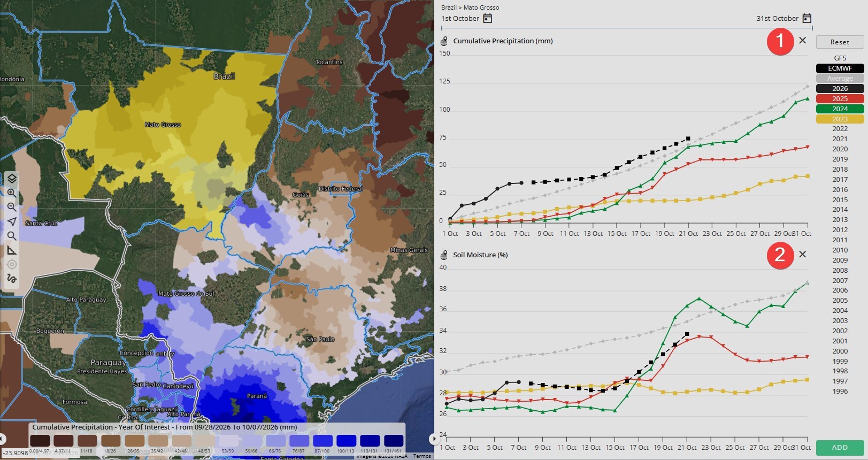Click the 131/161 darkest blue legend swatch
The image size is (868, 460).
(x=393, y=441)
